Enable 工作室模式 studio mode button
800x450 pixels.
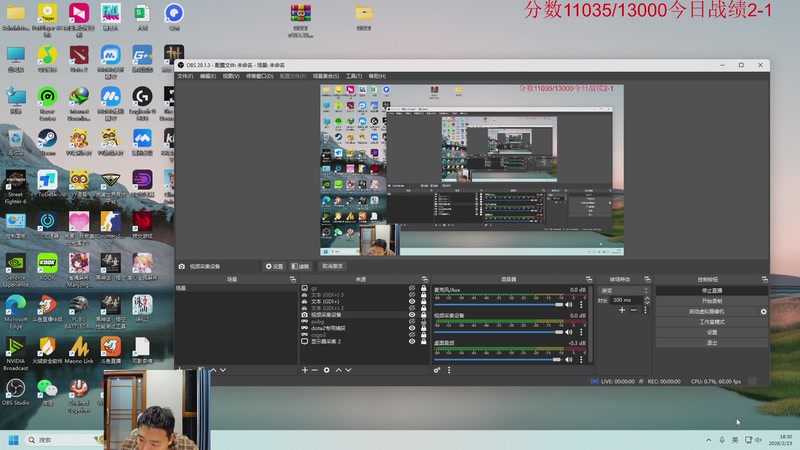(712, 322)
